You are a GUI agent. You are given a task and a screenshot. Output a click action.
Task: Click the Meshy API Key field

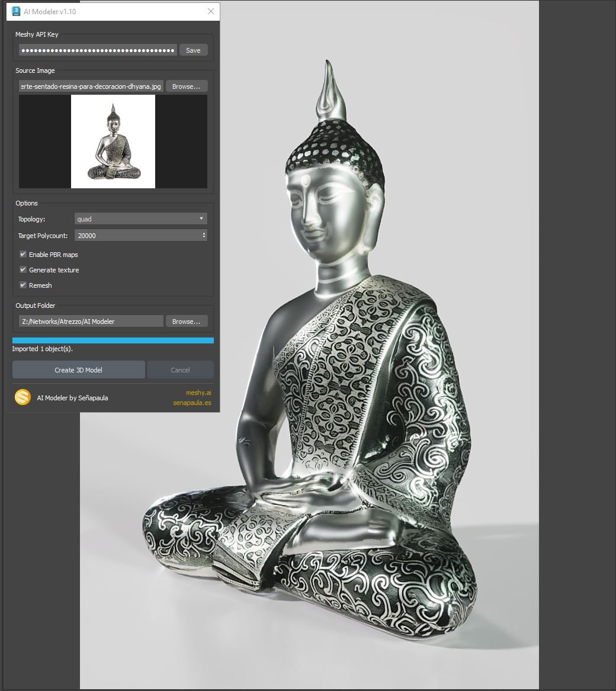98,50
